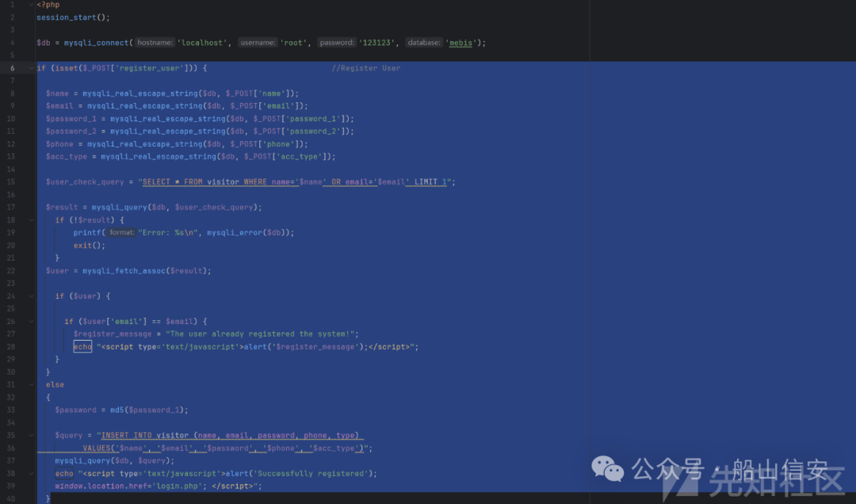The height and width of the screenshot is (504, 856).
Task: Click the 'localhost' string on line 4
Action: click(x=202, y=43)
